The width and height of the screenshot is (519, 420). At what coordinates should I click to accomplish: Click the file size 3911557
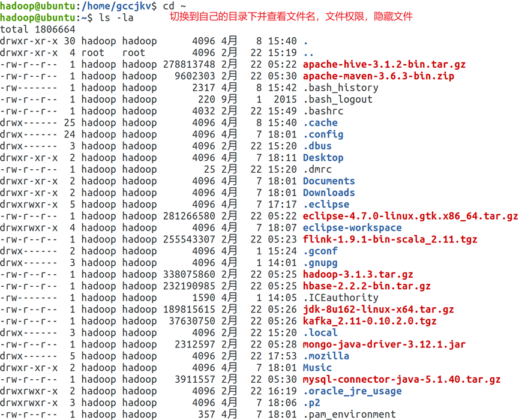click(x=195, y=379)
